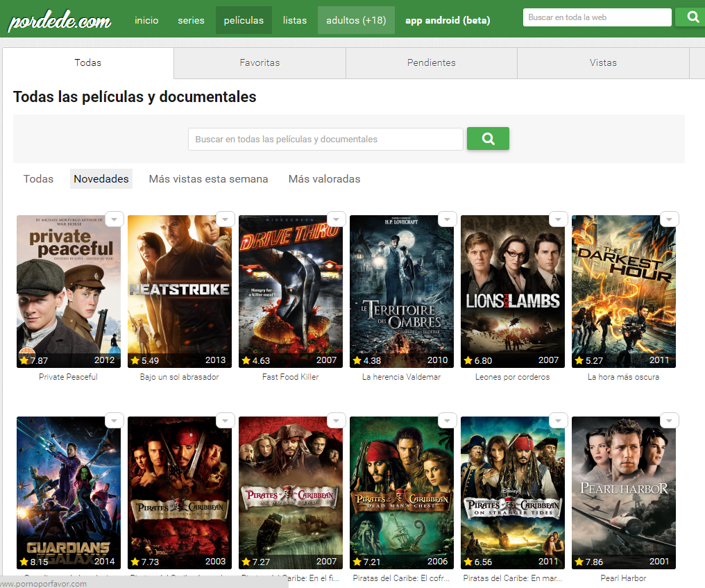The height and width of the screenshot is (588, 705).
Task: Open Le Territoire des Ombres poster
Action: 402,292
